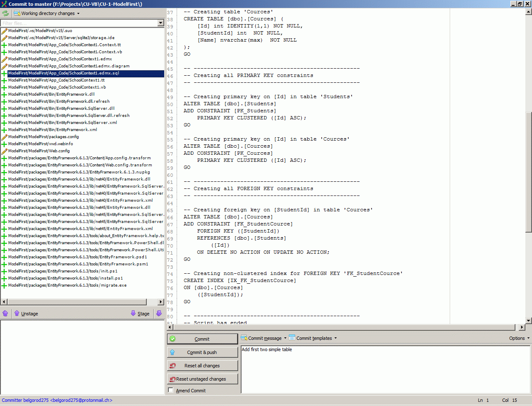Click the plus icon beside tools/init.ps1
The height and width of the screenshot is (406, 532).
coord(5,271)
